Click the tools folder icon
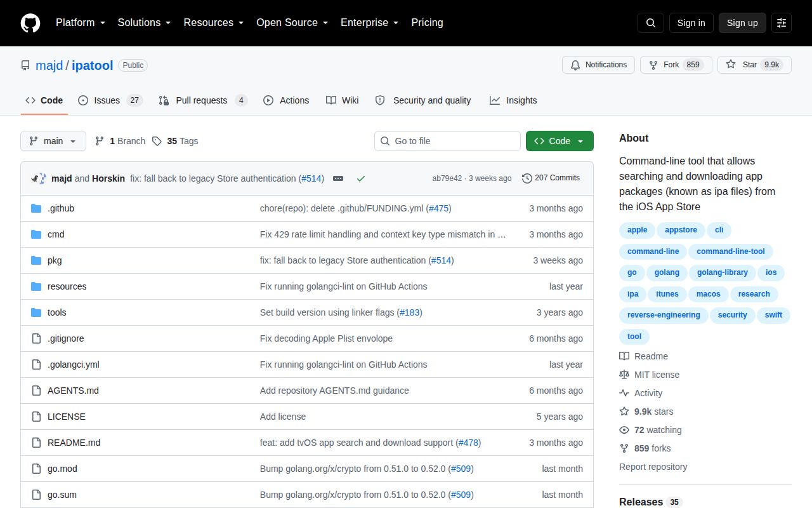The width and height of the screenshot is (812, 508). coord(36,312)
